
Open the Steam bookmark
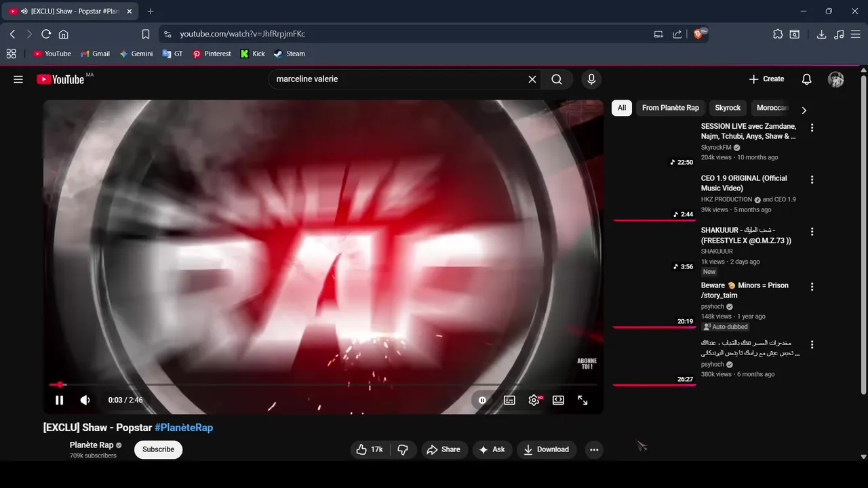(290, 54)
